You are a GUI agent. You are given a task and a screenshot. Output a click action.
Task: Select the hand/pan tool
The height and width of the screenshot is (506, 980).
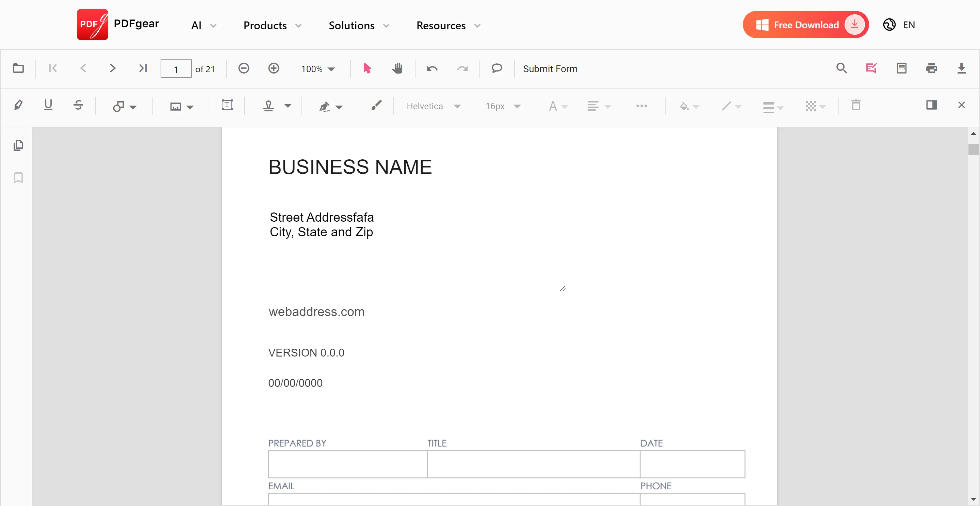click(398, 68)
